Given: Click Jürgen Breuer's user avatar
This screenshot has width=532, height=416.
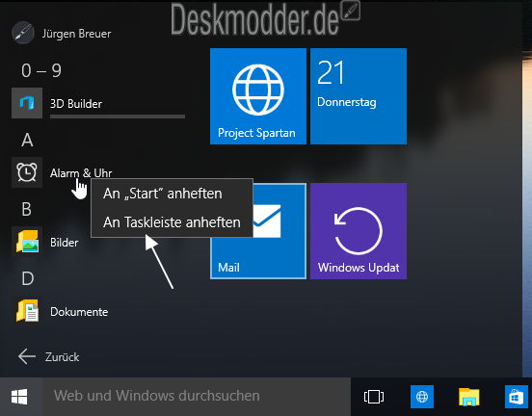Looking at the screenshot, I should click(x=23, y=33).
